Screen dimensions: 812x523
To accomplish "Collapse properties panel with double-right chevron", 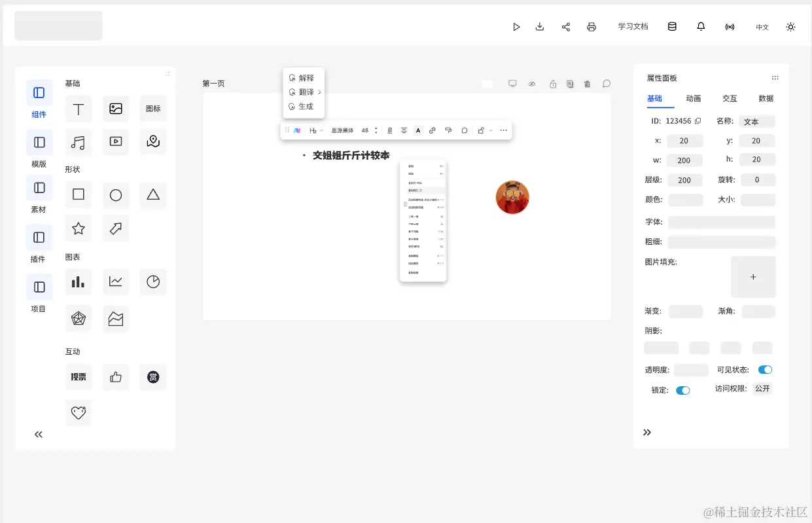I will click(x=647, y=432).
